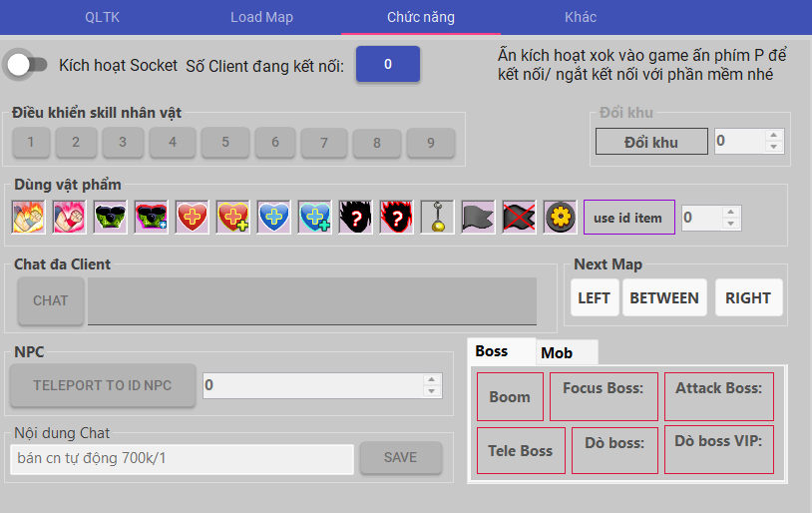Switch to the Boss sub-tab
The width and height of the screenshot is (812, 513).
[x=502, y=351]
